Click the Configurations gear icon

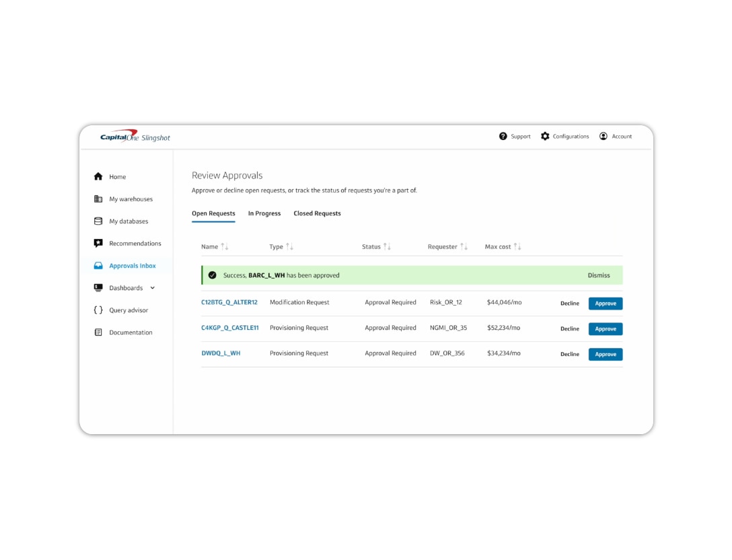tap(544, 136)
